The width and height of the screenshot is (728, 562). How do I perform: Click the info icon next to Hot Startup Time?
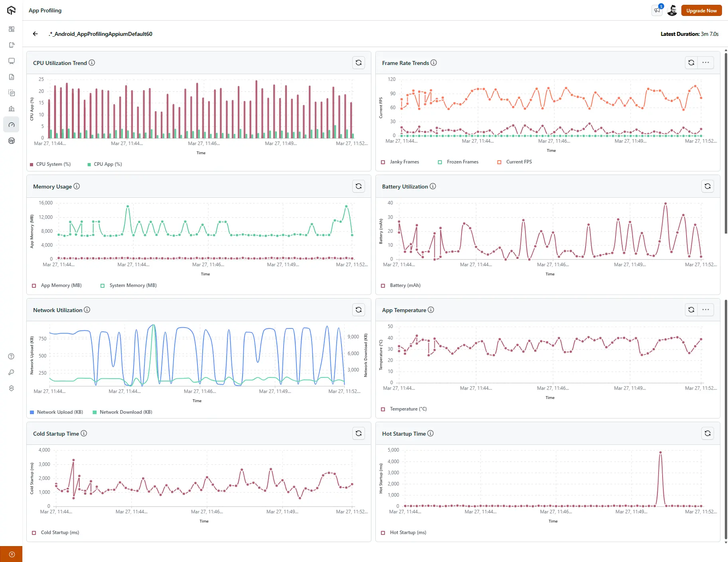click(x=430, y=433)
